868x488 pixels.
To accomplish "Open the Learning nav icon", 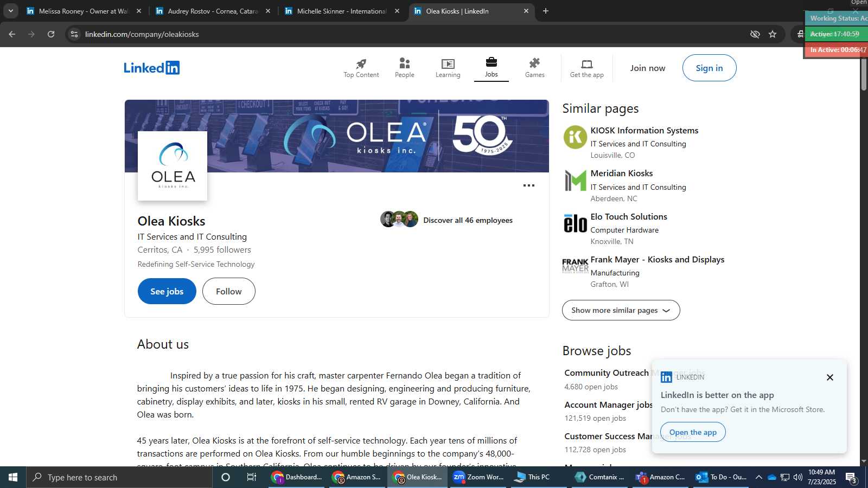I will tap(448, 68).
